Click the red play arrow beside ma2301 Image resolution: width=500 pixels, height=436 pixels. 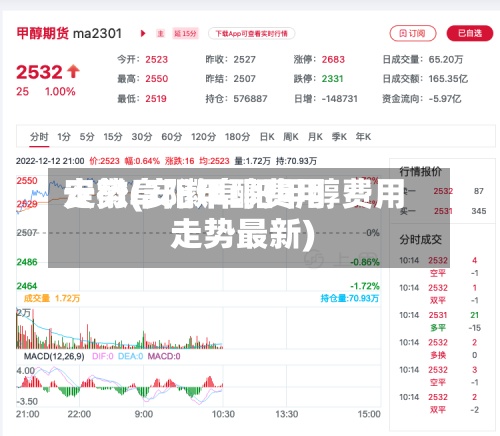coord(143,33)
